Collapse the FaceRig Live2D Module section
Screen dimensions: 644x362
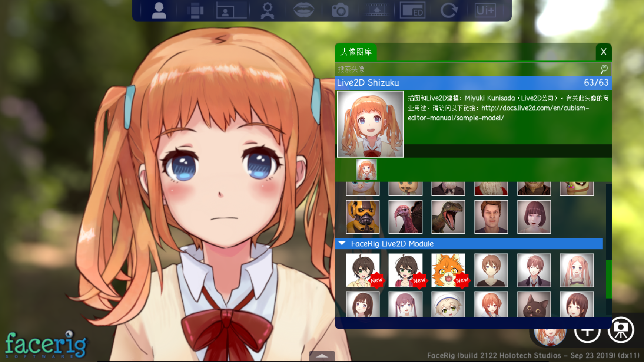[342, 244]
